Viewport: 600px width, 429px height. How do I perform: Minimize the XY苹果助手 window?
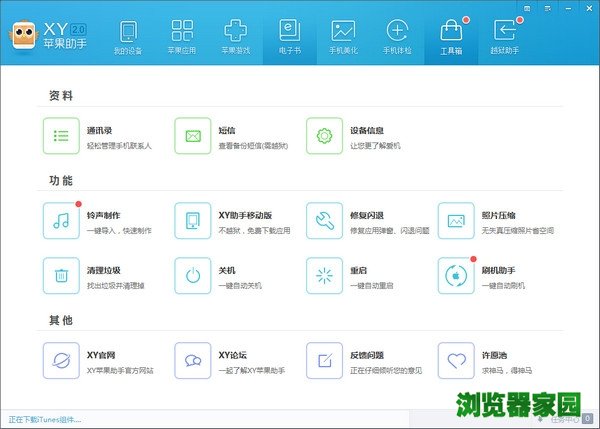pyautogui.click(x=569, y=8)
